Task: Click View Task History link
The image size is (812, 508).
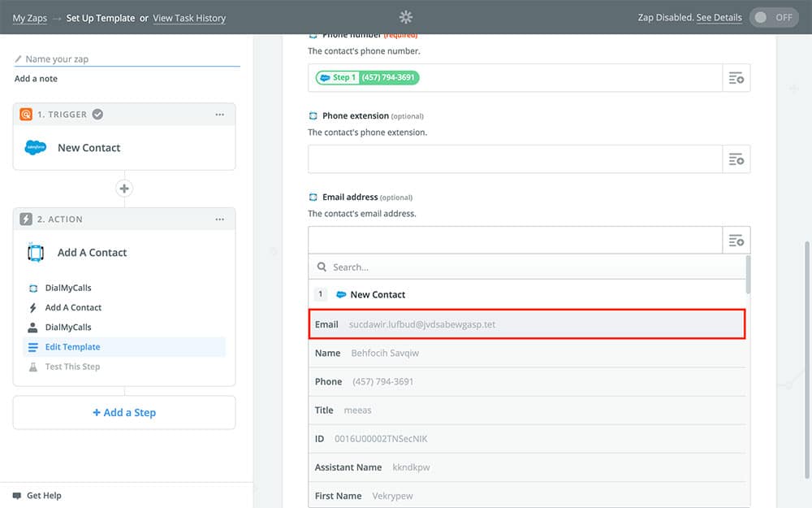Action: tap(189, 18)
